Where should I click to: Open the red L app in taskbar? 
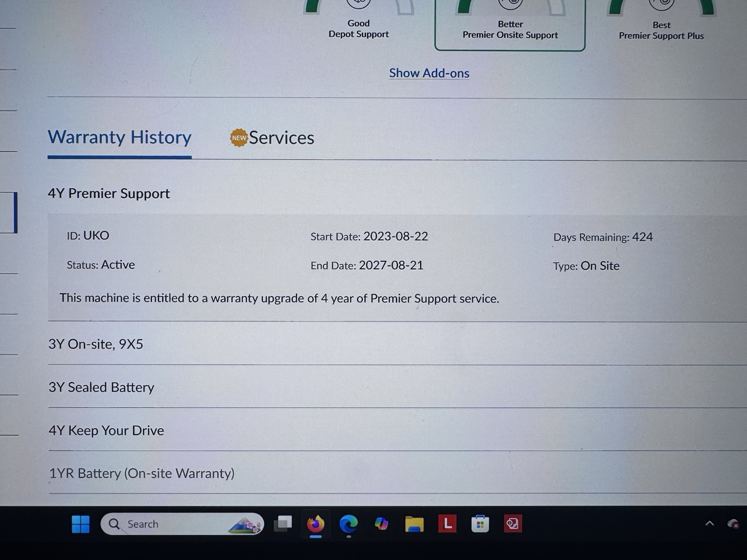(447, 524)
